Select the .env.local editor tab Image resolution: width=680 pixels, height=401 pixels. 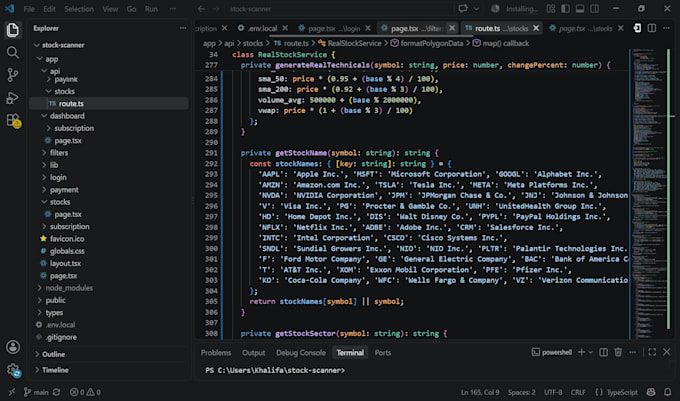pyautogui.click(x=262, y=28)
